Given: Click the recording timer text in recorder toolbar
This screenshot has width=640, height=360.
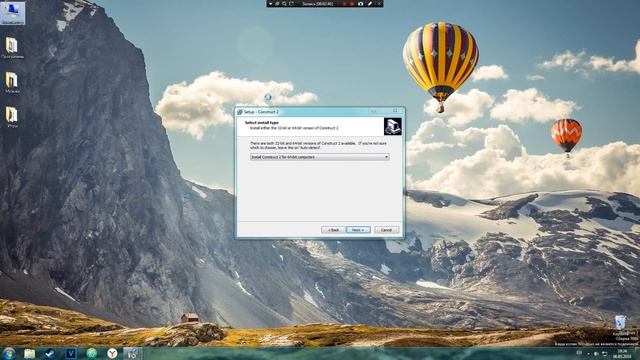Looking at the screenshot, I should 318,4.
